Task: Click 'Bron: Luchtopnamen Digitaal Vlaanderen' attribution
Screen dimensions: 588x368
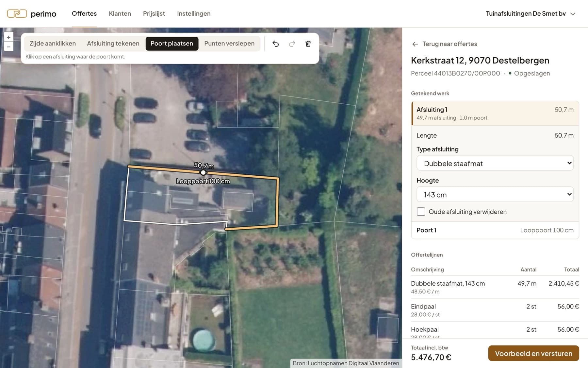Action: 346,363
